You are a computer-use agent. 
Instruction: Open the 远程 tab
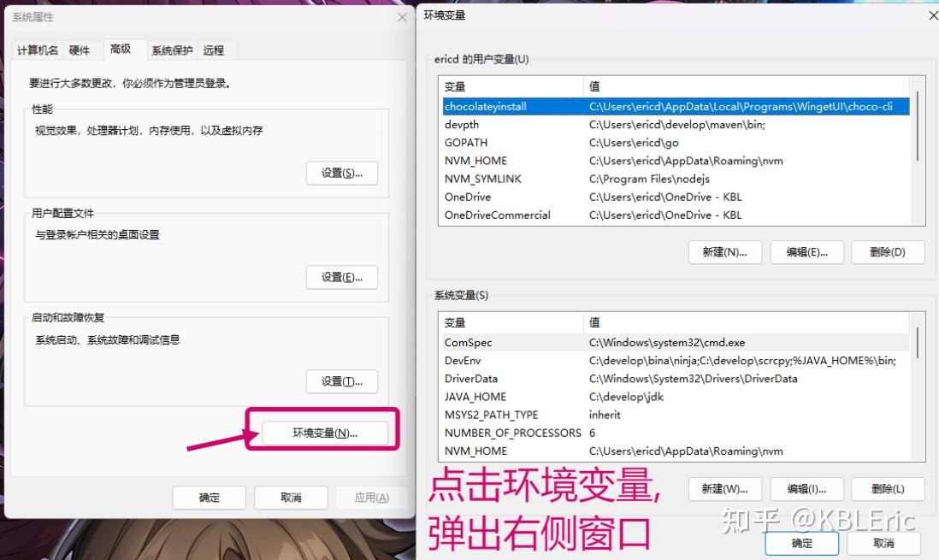coord(216,50)
